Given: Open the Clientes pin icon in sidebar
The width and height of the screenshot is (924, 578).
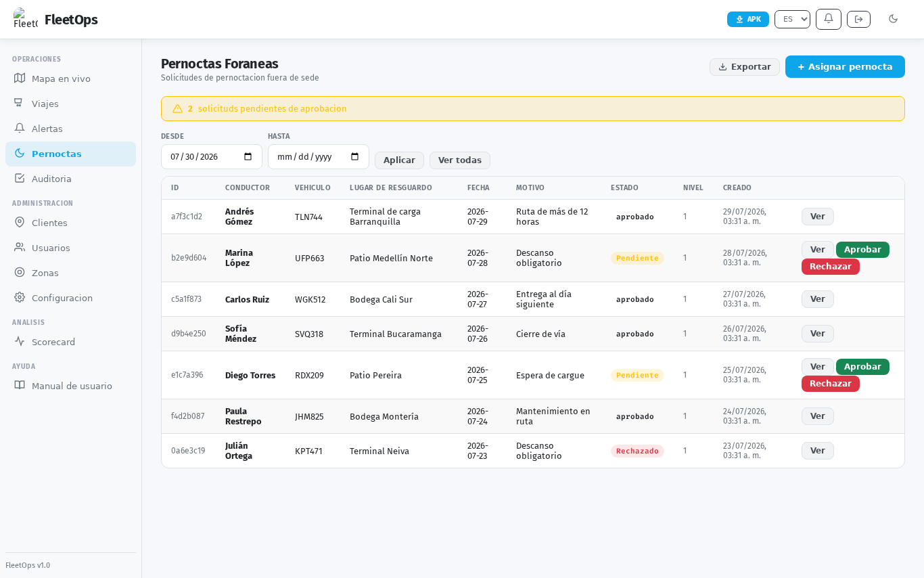Looking at the screenshot, I should click(20, 222).
